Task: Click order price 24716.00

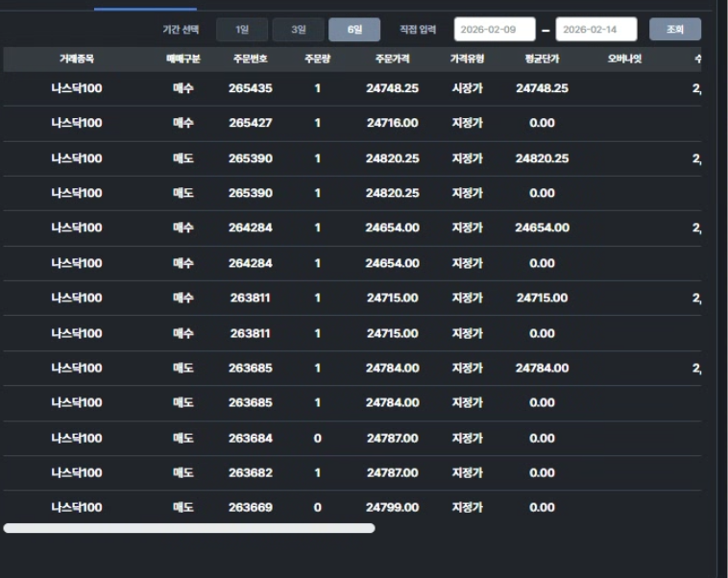Action: coord(392,123)
